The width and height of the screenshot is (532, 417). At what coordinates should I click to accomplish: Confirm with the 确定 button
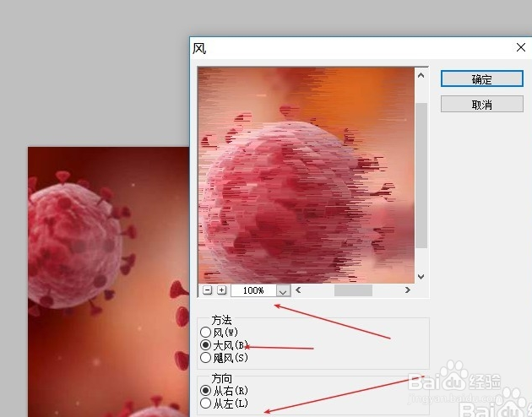pos(482,79)
